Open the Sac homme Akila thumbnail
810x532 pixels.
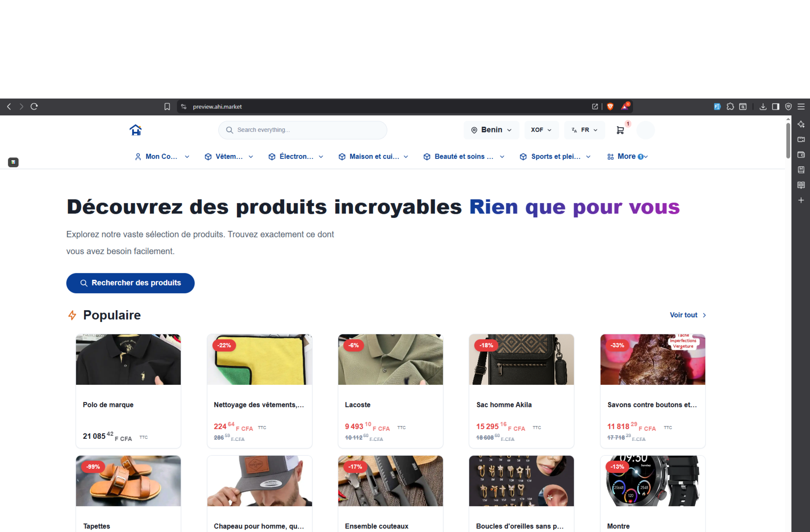tap(521, 359)
